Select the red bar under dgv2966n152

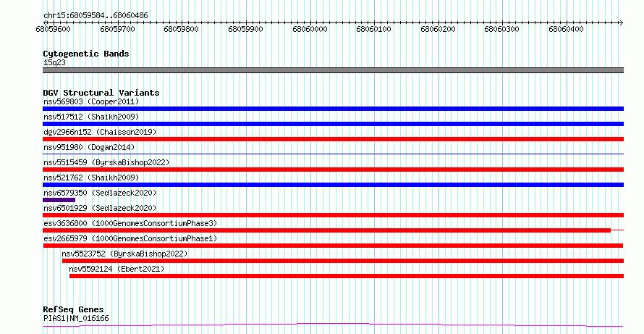[x=333, y=139]
